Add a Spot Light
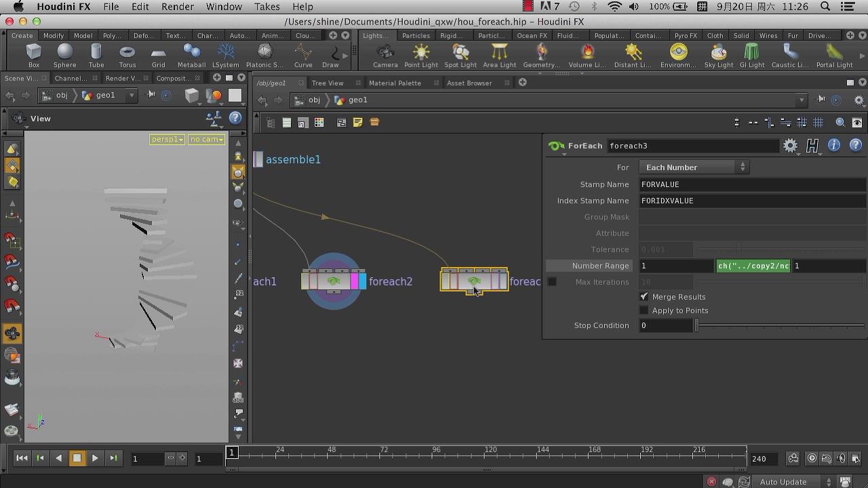The height and width of the screenshot is (488, 868). coord(460,56)
